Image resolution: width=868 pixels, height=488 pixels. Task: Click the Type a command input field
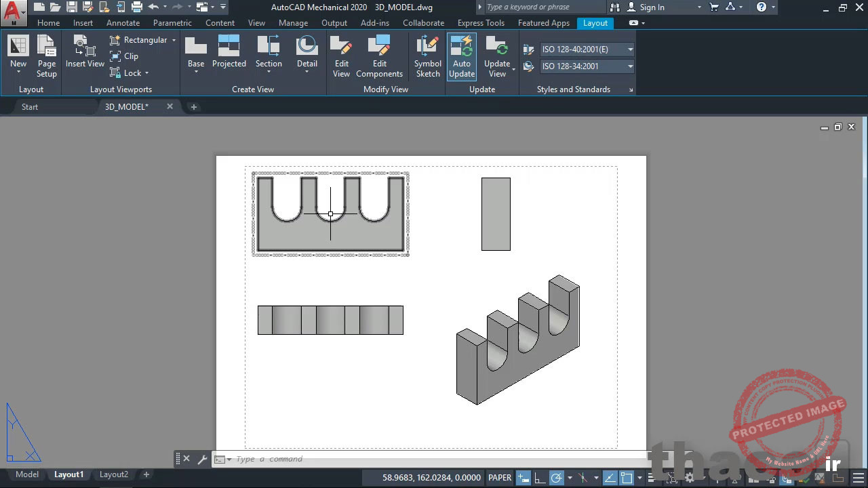[x=434, y=459]
